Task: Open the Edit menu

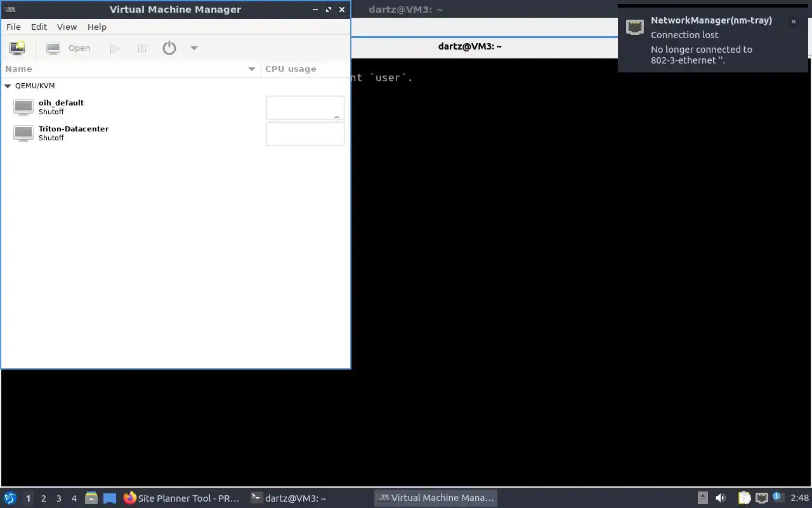Action: tap(39, 27)
